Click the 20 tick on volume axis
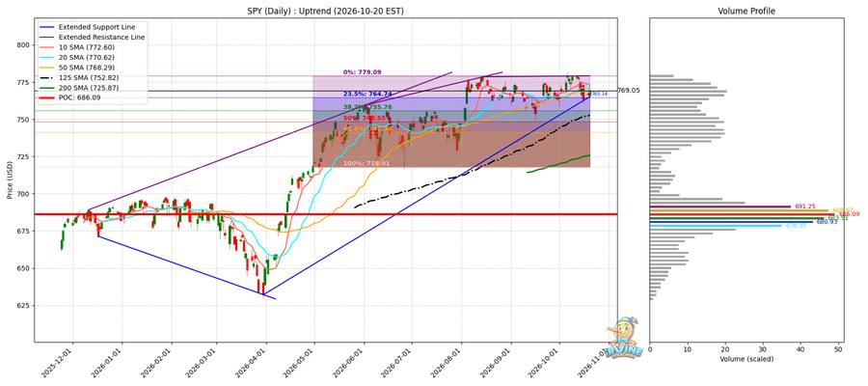 (725, 349)
